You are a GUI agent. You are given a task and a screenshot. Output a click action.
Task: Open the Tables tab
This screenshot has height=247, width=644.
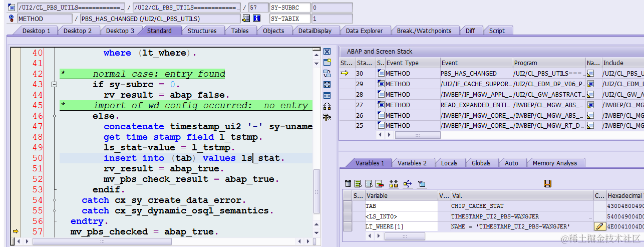tap(240, 31)
